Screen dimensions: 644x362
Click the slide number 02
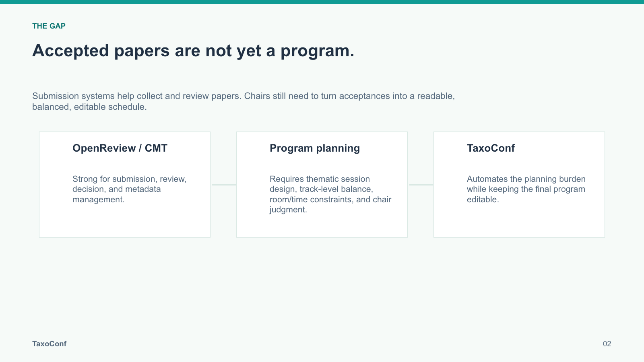tap(607, 344)
